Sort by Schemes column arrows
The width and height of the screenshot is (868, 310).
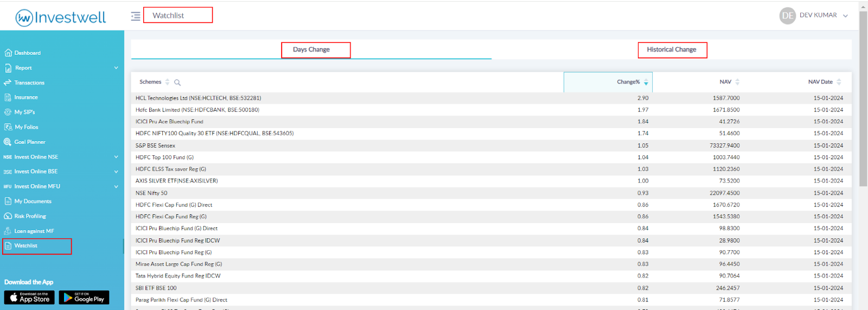pyautogui.click(x=167, y=82)
